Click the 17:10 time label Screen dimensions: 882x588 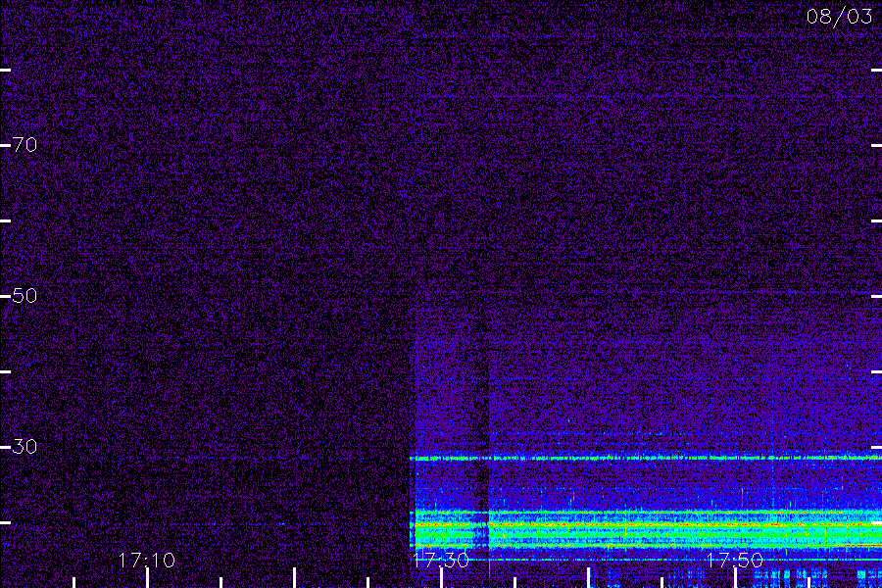(146, 560)
